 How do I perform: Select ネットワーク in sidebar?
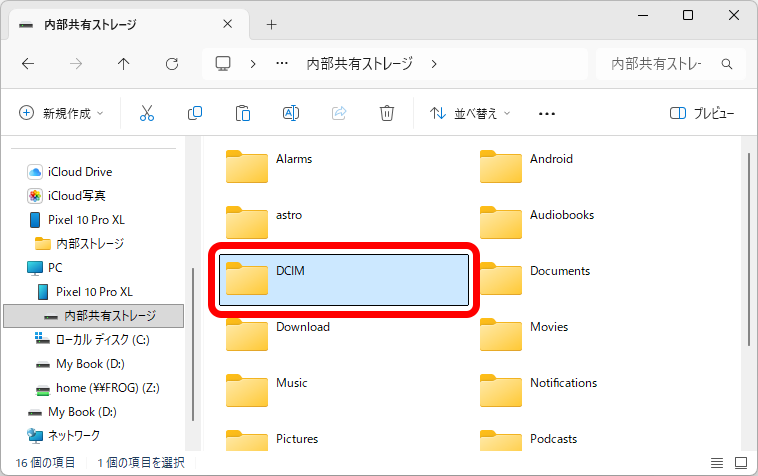click(74, 436)
